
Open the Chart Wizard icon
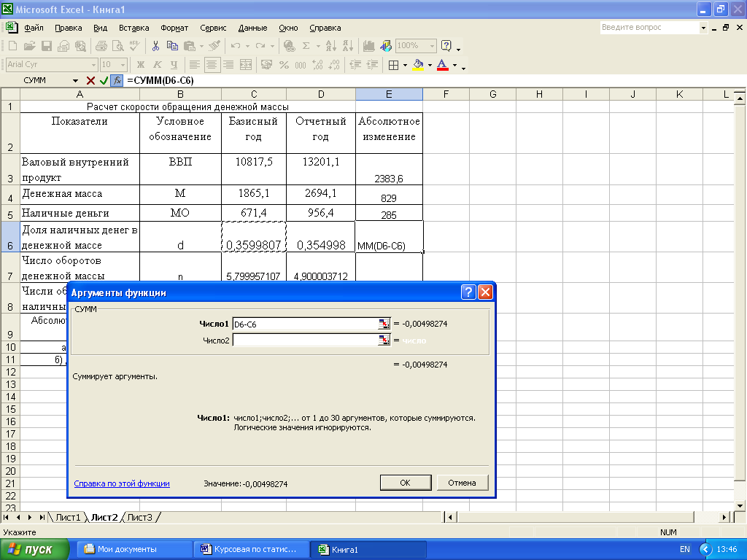[368, 46]
